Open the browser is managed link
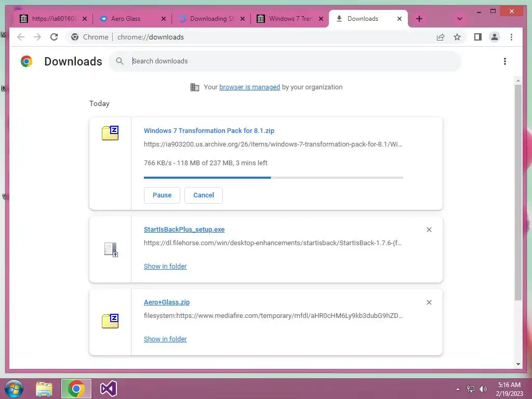The width and height of the screenshot is (532, 399). pyautogui.click(x=250, y=87)
